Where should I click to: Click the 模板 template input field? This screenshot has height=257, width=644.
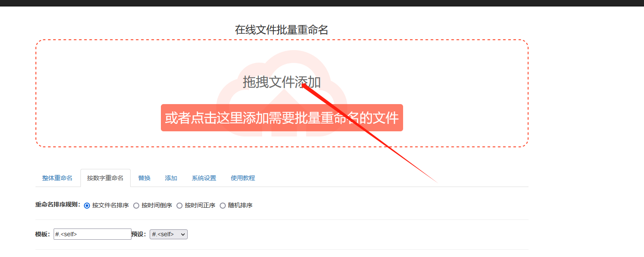93,234
